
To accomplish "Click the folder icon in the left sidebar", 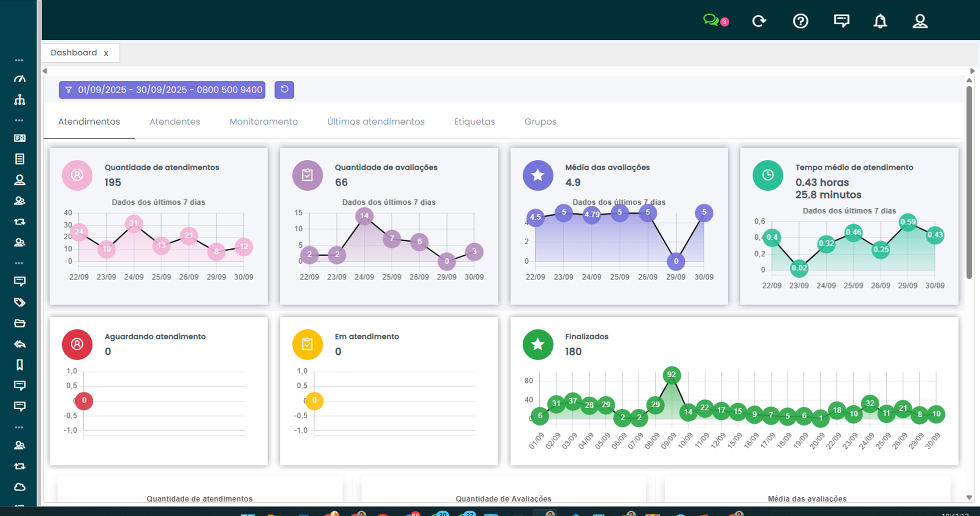I will click(x=20, y=323).
